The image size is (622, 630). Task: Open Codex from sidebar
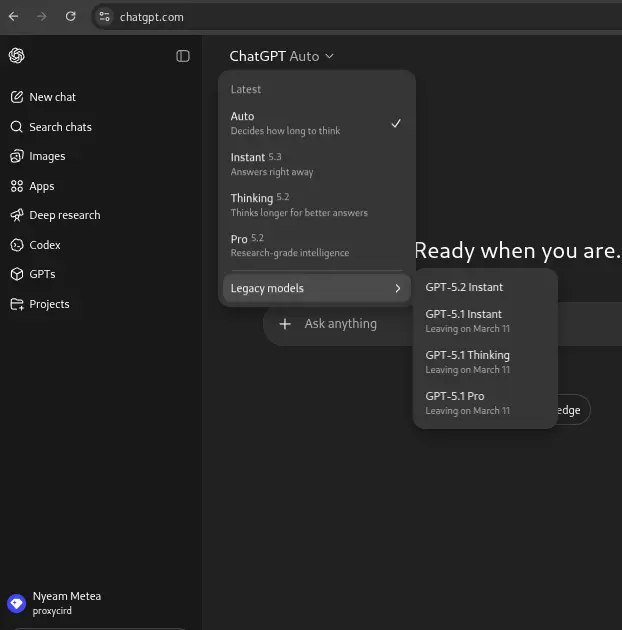tap(35, 245)
